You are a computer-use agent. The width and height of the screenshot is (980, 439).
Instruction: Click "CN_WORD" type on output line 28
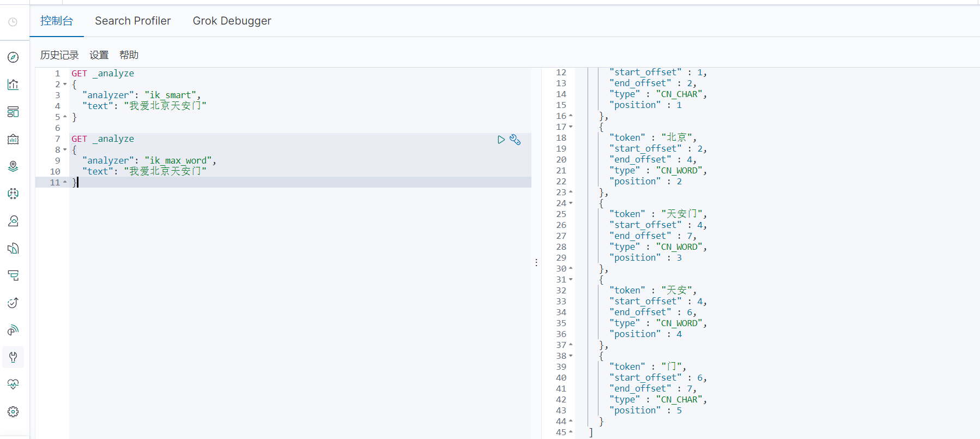point(680,246)
